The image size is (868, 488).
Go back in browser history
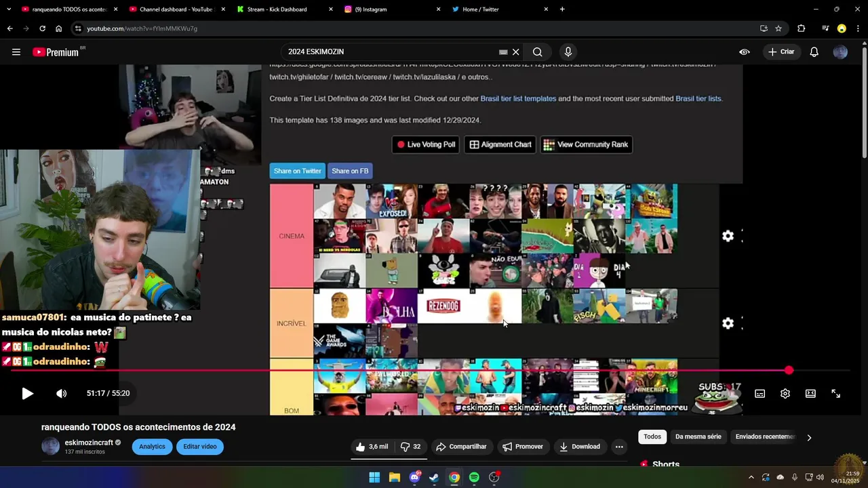click(x=9, y=28)
